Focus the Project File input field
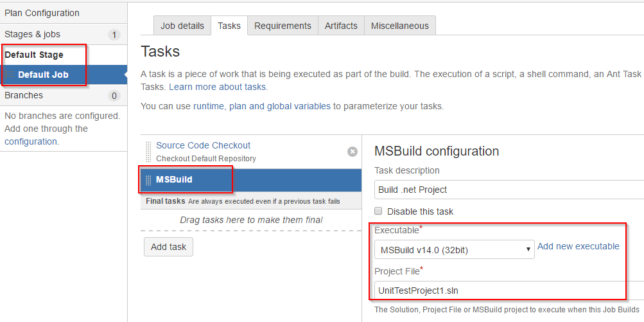This screenshot has width=644, height=322. coord(509,291)
